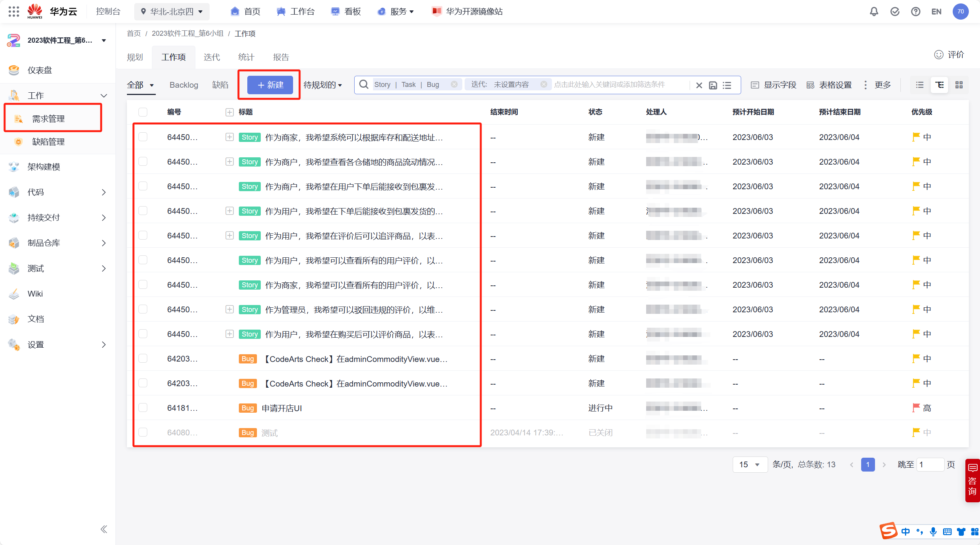
Task: Open the 待规划的 dropdown
Action: tap(322, 85)
